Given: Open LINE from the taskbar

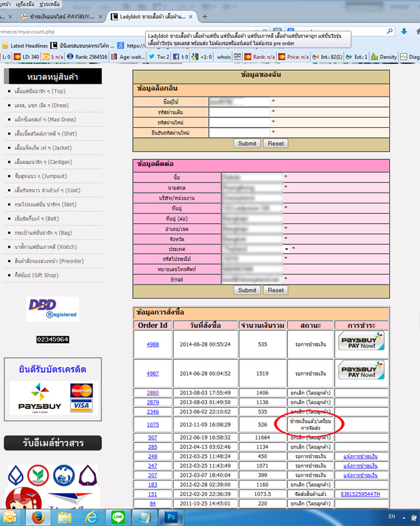Looking at the screenshot, I should click(x=118, y=518).
